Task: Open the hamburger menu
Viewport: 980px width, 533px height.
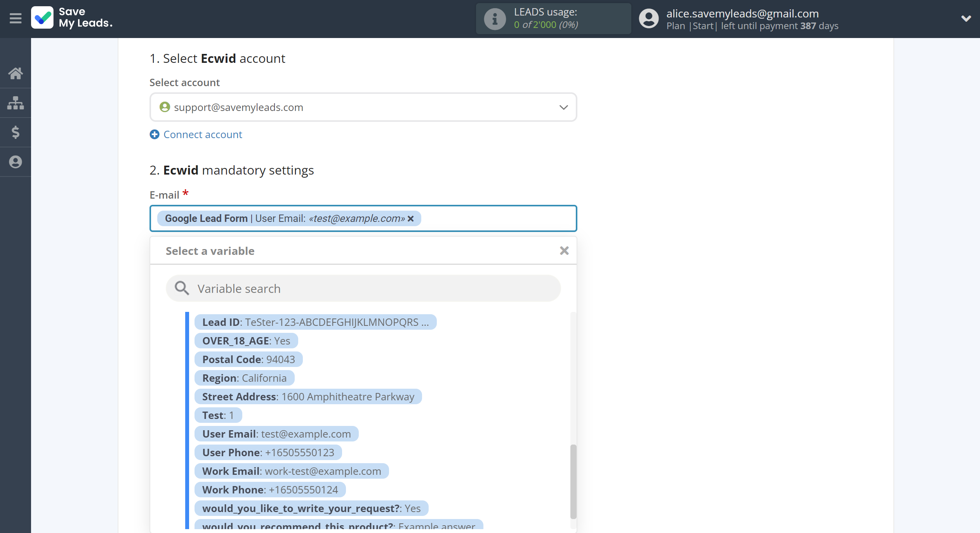Action: coord(16,18)
